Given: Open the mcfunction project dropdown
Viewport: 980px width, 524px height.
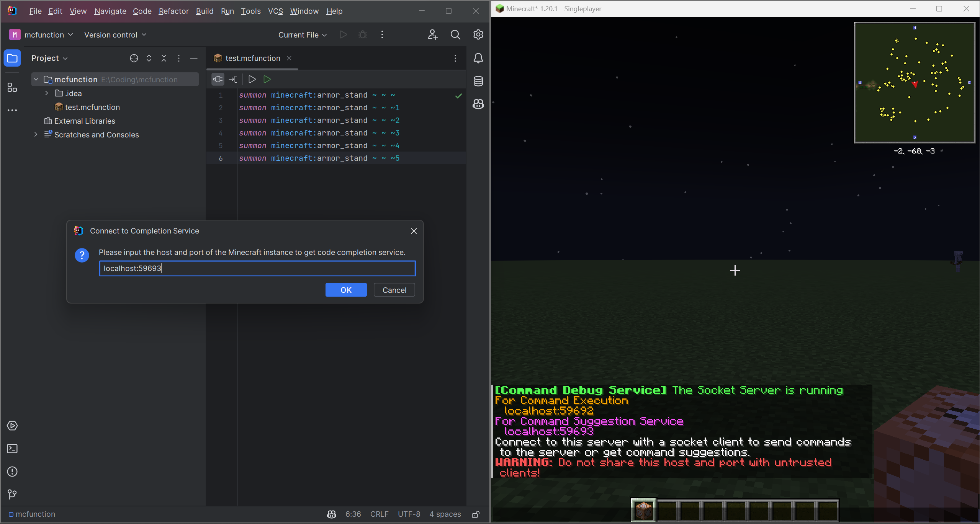Looking at the screenshot, I should (x=41, y=35).
